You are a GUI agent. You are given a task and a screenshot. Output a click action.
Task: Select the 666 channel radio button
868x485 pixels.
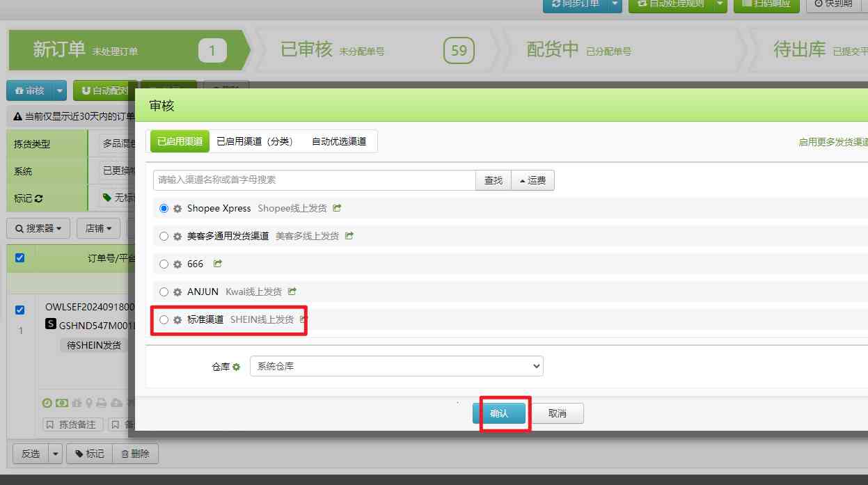(164, 264)
